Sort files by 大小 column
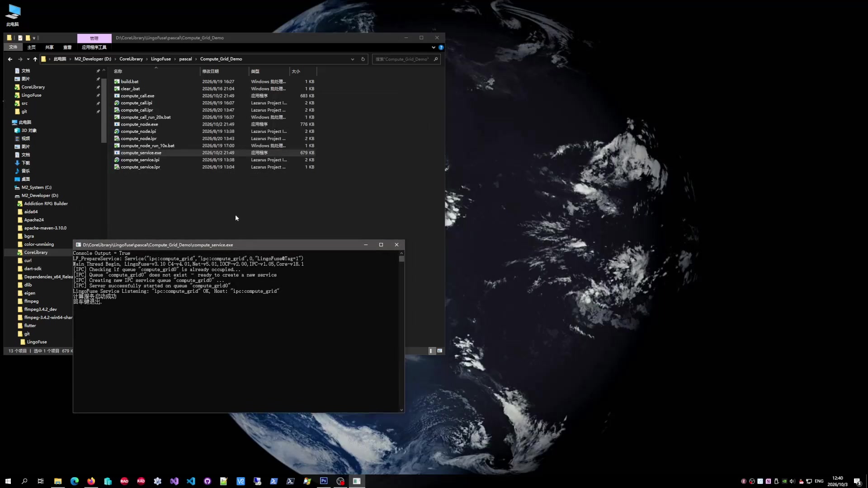Image resolution: width=868 pixels, height=488 pixels. [x=303, y=71]
